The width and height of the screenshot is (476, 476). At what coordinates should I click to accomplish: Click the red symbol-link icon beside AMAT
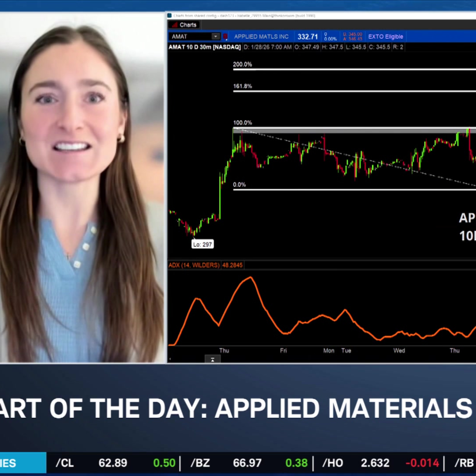pos(225,36)
